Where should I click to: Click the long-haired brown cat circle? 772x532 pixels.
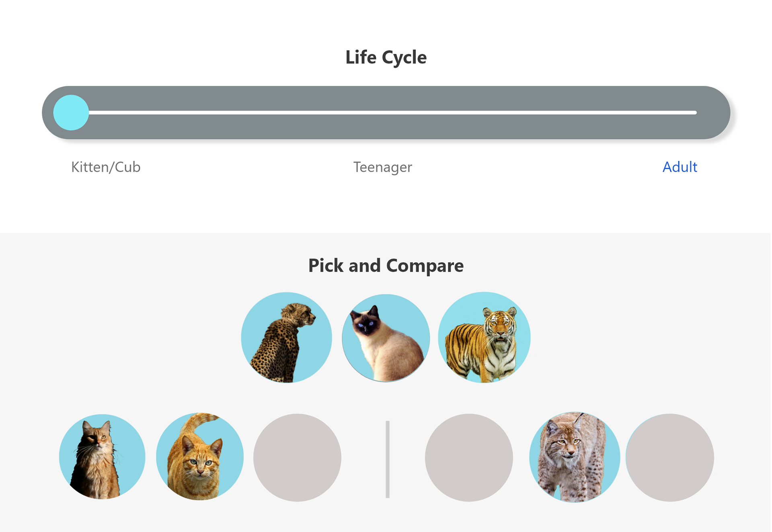point(102,457)
